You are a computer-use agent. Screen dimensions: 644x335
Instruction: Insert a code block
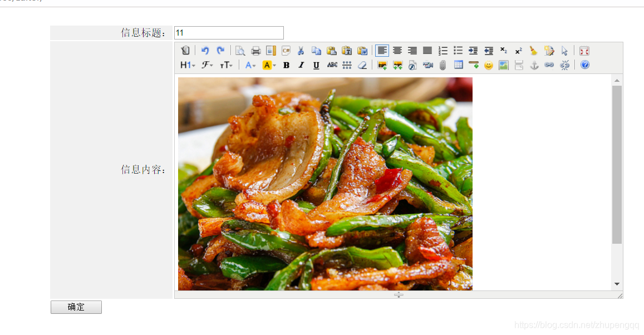286,51
